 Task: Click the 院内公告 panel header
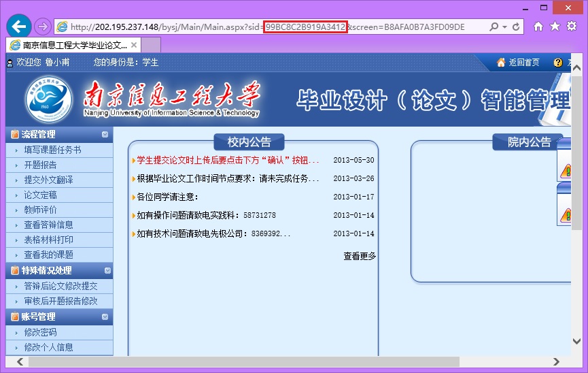(528, 142)
